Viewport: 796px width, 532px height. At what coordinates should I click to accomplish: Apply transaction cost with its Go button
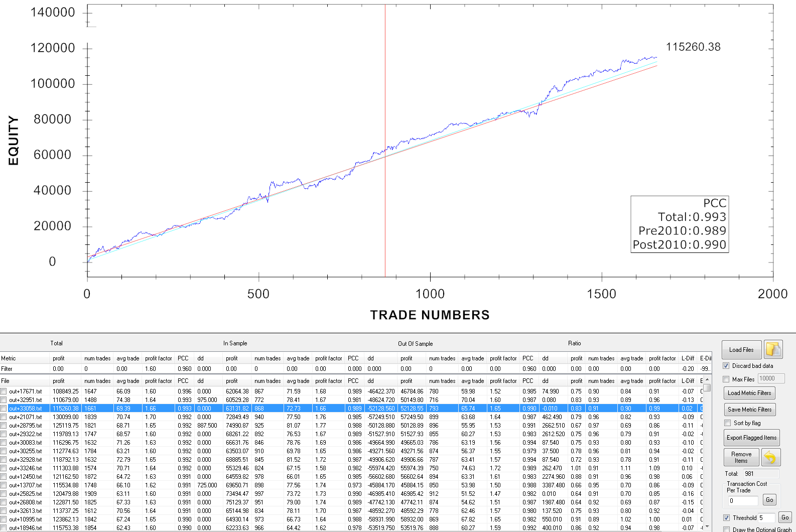tap(769, 500)
